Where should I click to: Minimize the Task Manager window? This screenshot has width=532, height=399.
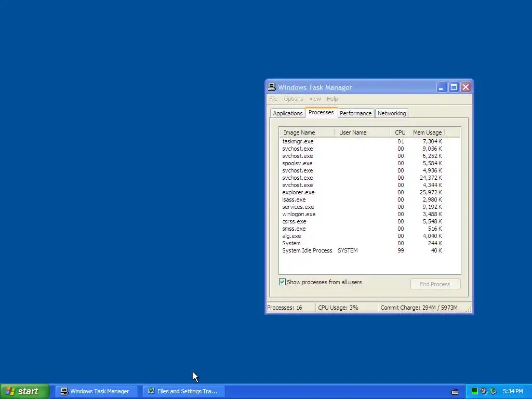442,87
